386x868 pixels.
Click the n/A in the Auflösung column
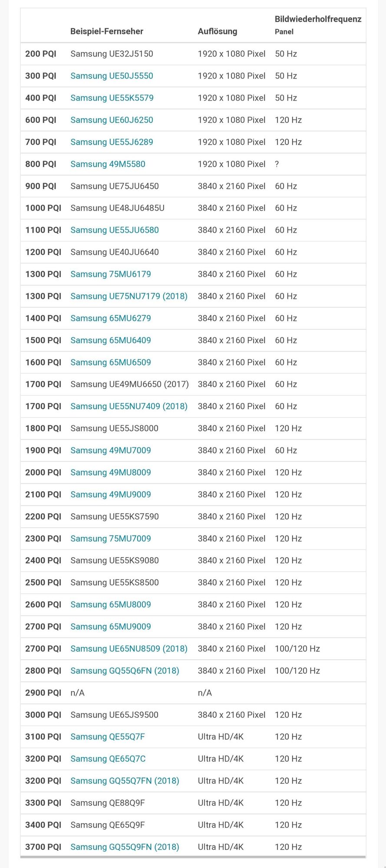[205, 693]
